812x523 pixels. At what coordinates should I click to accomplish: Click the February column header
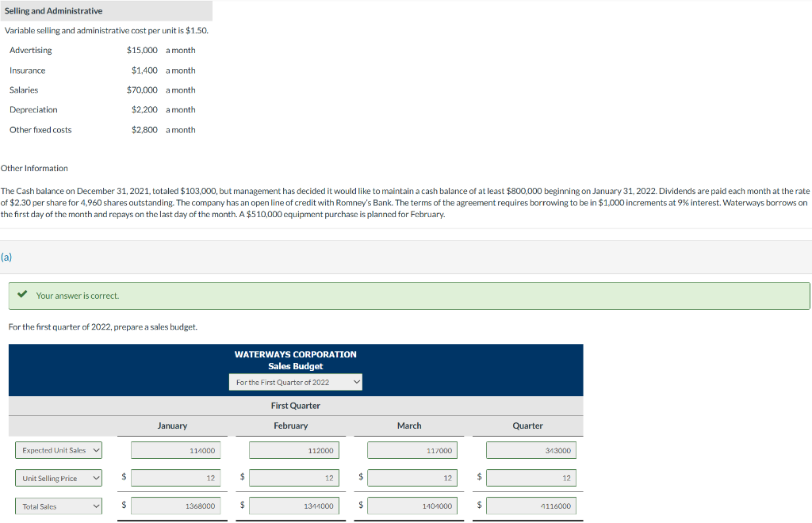(x=290, y=426)
